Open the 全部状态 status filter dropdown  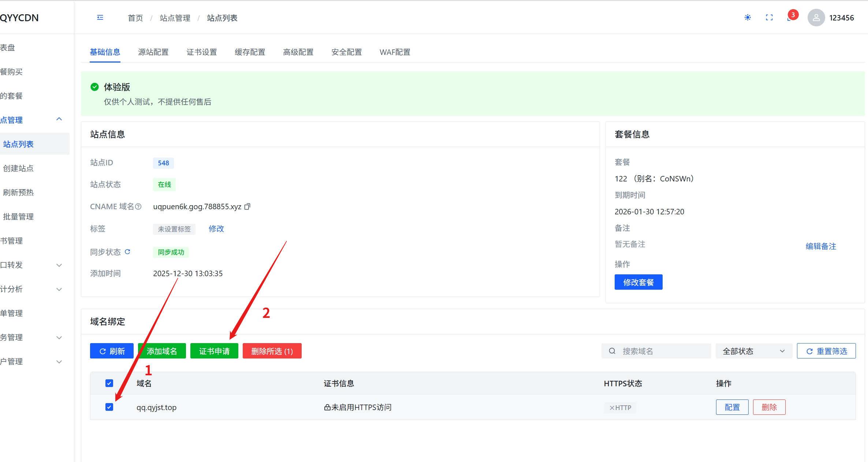(753, 351)
